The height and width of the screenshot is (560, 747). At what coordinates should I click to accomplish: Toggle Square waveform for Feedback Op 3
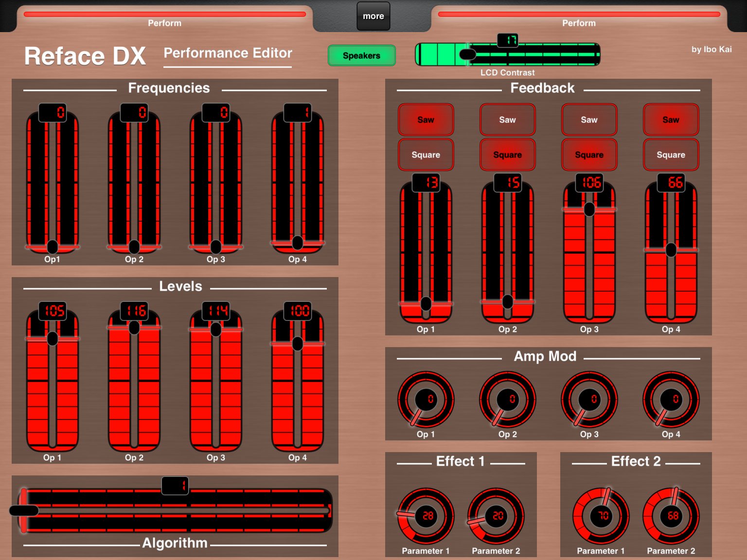589,155
